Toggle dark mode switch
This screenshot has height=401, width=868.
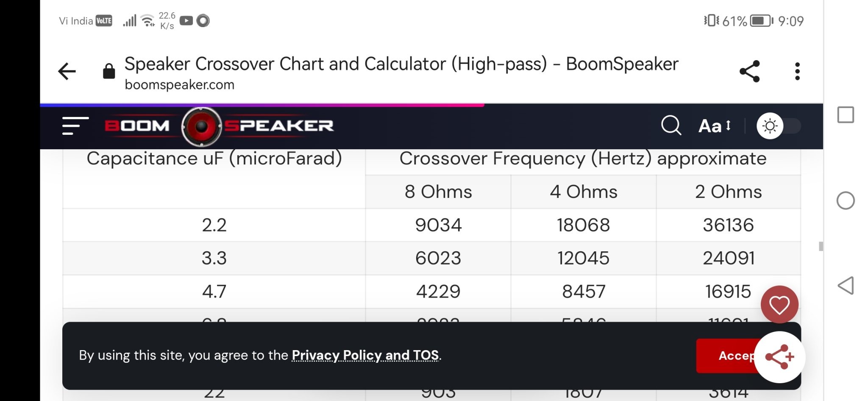coord(779,126)
